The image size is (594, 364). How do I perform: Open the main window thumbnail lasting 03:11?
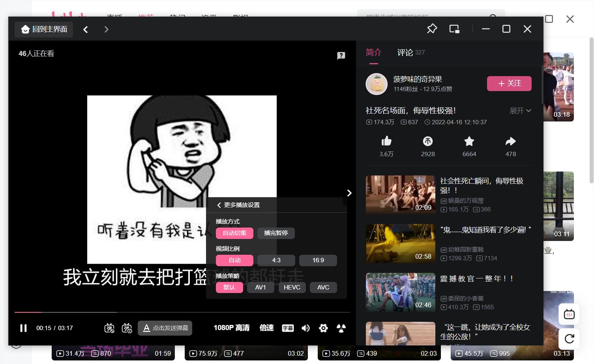[559, 206]
